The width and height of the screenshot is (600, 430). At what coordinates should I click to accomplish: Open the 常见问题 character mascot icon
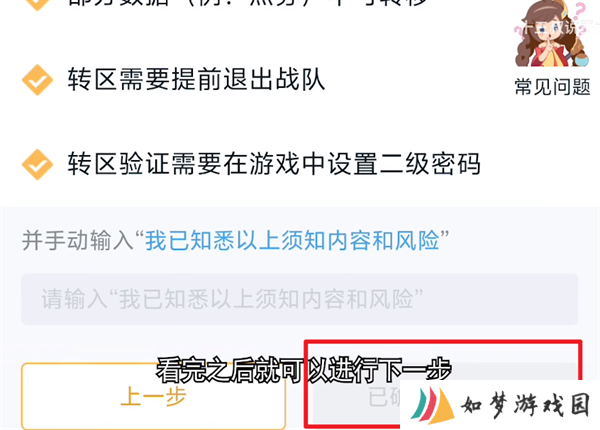(552, 34)
